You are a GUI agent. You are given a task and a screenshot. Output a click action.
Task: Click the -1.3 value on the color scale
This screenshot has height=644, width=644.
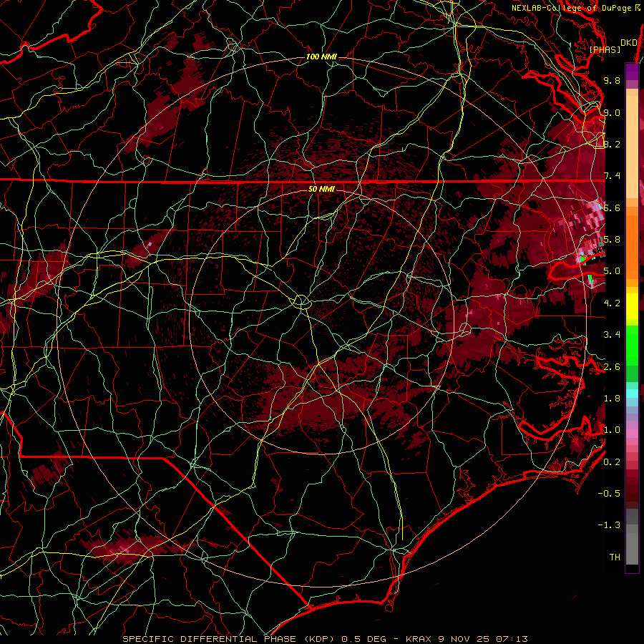609,525
